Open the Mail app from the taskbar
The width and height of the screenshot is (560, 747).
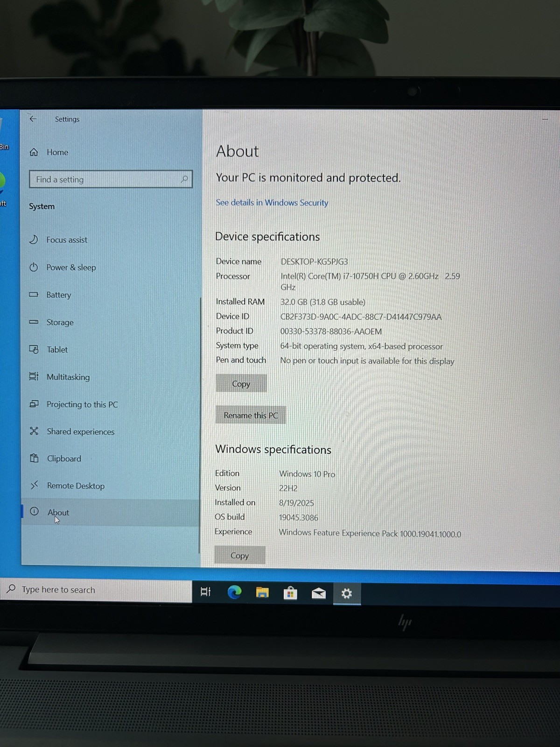319,593
